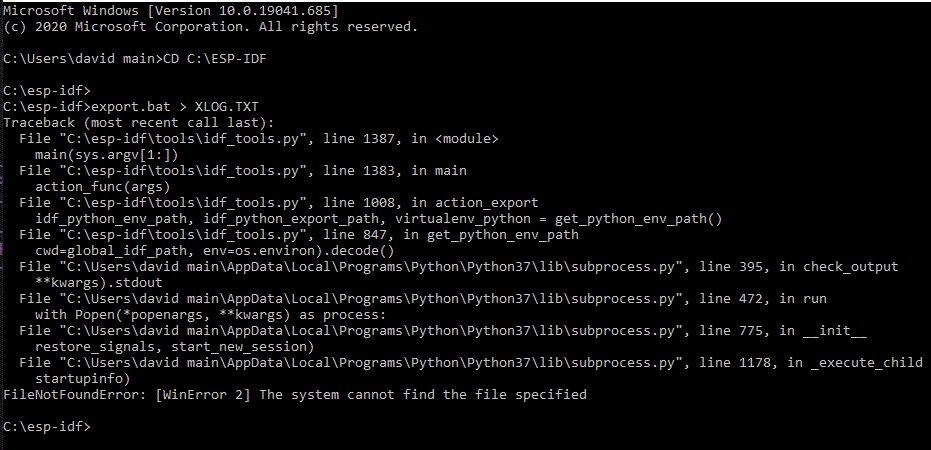Click the 'action_func(args)' code line
The image size is (931, 450).
tap(103, 187)
